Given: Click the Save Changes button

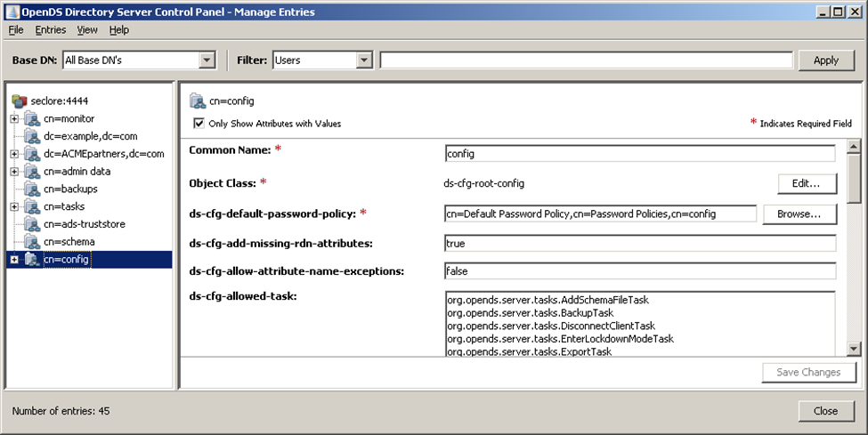Looking at the screenshot, I should pyautogui.click(x=808, y=373).
